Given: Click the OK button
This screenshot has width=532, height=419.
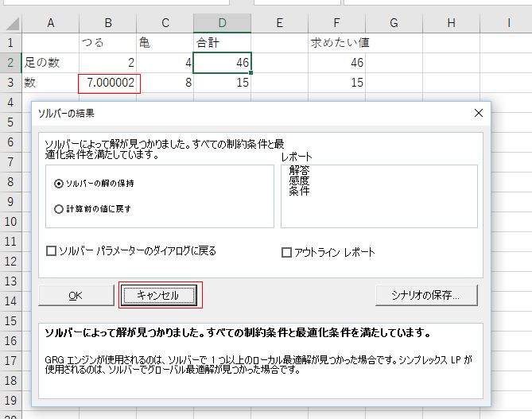Looking at the screenshot, I should coord(76,295).
